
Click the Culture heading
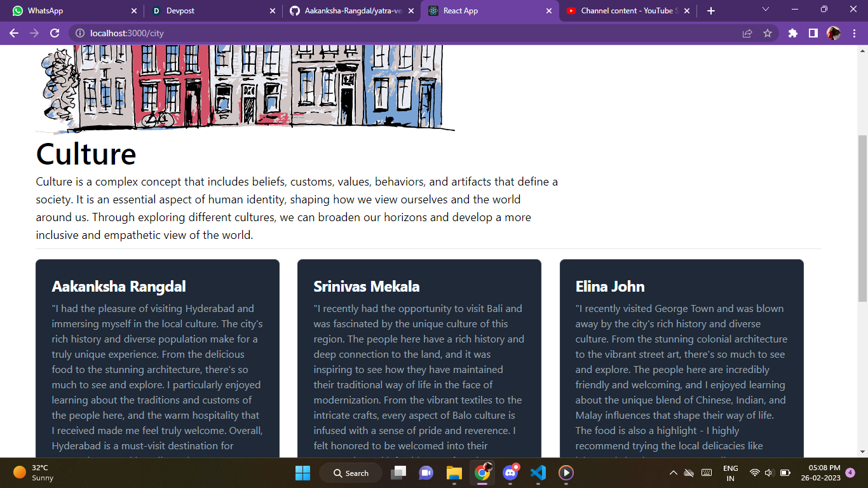point(86,154)
